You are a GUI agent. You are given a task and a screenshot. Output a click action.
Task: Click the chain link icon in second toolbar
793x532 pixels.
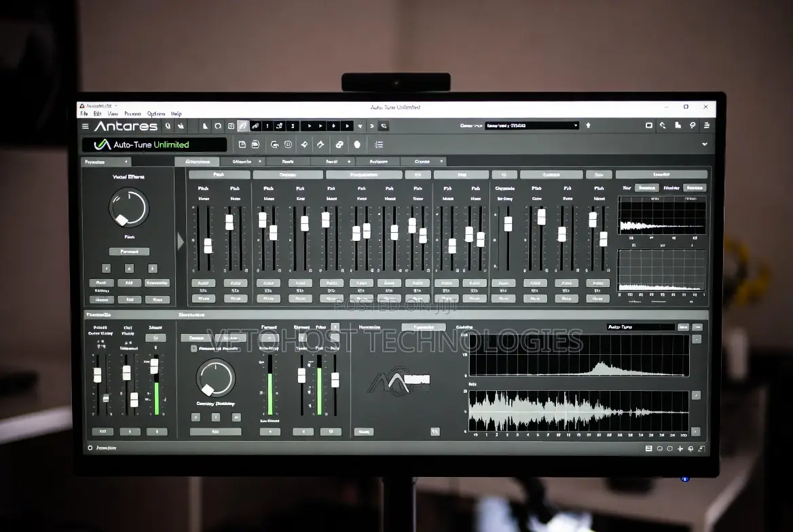(x=339, y=145)
